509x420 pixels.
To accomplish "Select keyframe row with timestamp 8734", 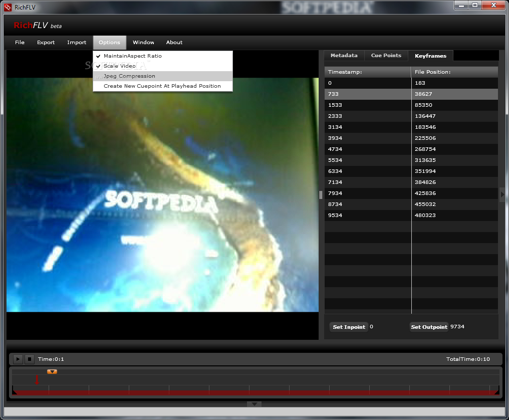I will pyautogui.click(x=411, y=204).
